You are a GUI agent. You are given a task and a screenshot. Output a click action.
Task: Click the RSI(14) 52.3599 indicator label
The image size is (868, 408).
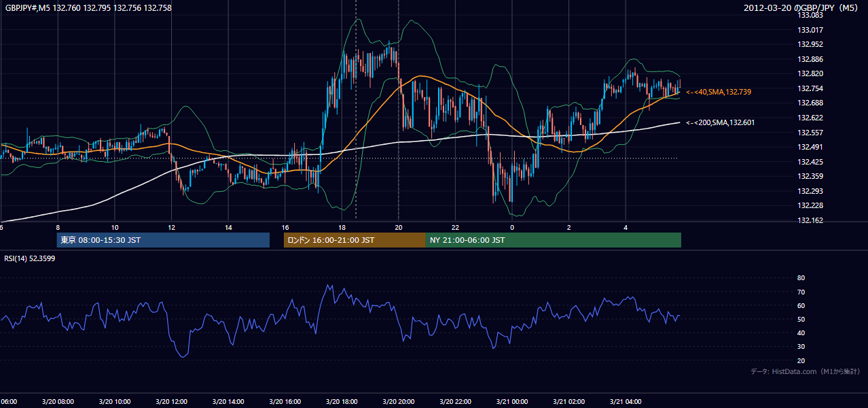tap(30, 258)
